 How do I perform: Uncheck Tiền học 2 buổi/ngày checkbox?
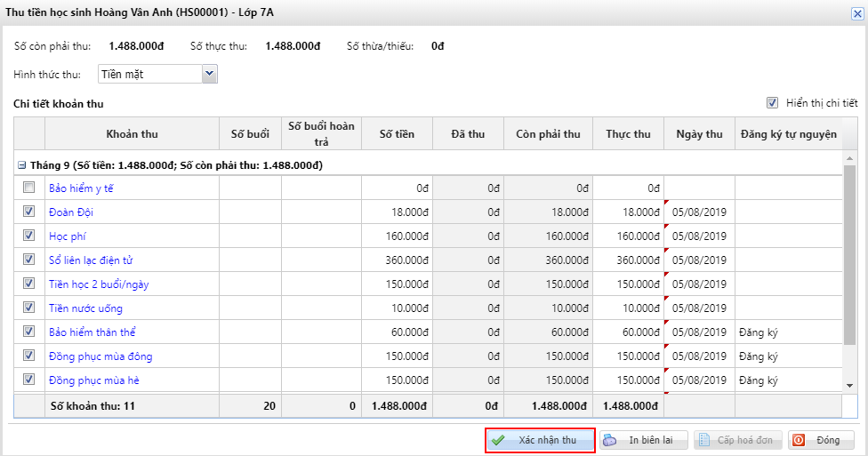click(x=28, y=284)
